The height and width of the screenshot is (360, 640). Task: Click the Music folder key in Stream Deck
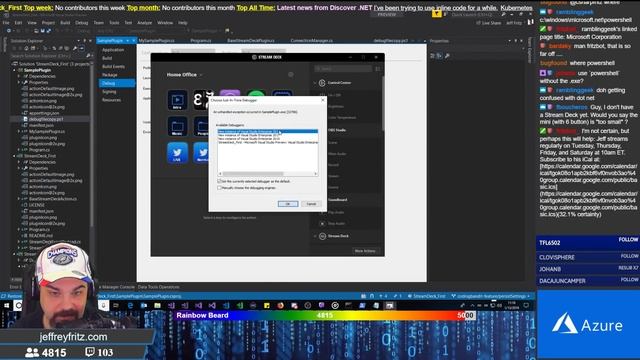177,127
